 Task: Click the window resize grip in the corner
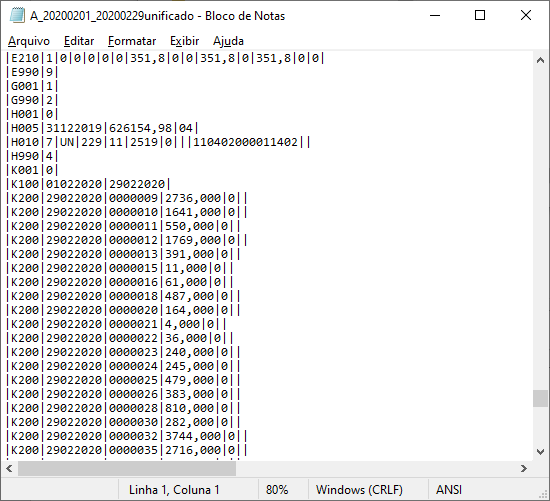(x=544, y=495)
